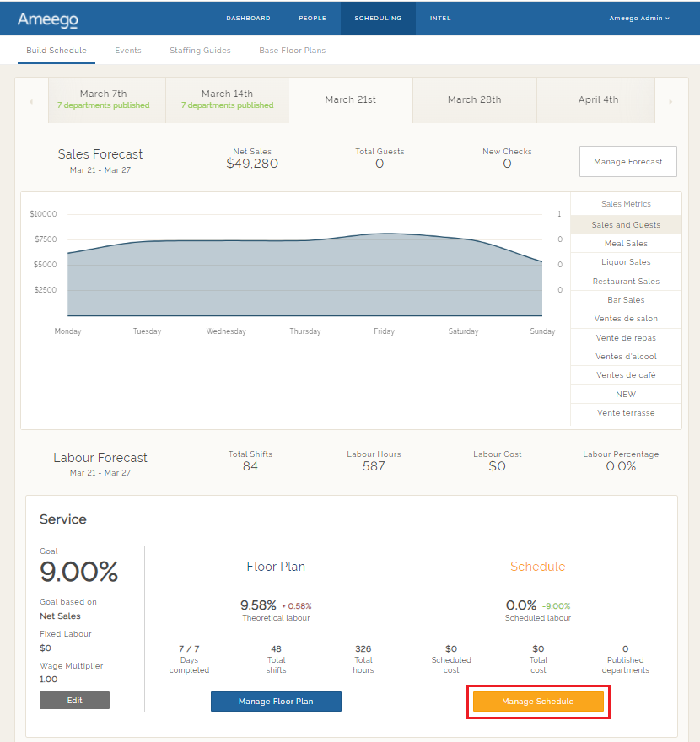This screenshot has width=700, height=742.
Task: Click the Manage Schedule button
Action: [x=537, y=701]
